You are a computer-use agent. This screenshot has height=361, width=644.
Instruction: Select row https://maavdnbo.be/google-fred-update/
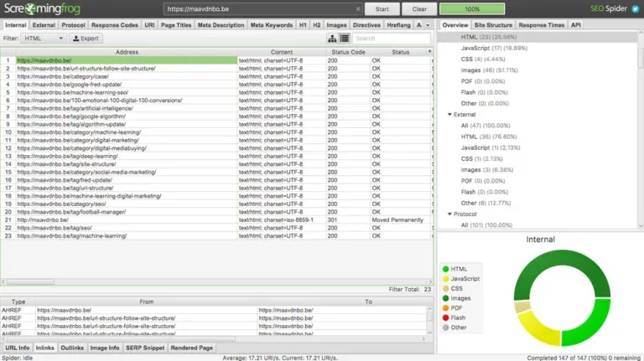click(x=216, y=85)
